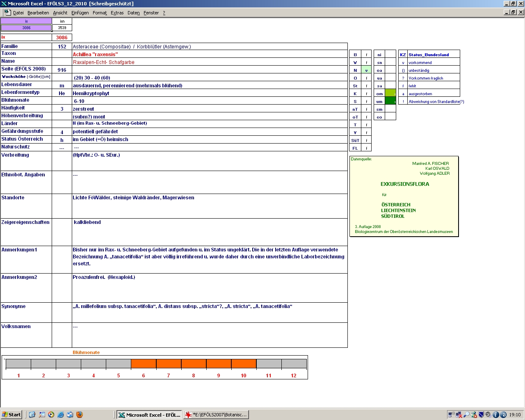The width and height of the screenshot is (525, 420).
Task: Switch to E:\EFÖLS2007\Botanisc taskbar button
Action: click(216, 415)
